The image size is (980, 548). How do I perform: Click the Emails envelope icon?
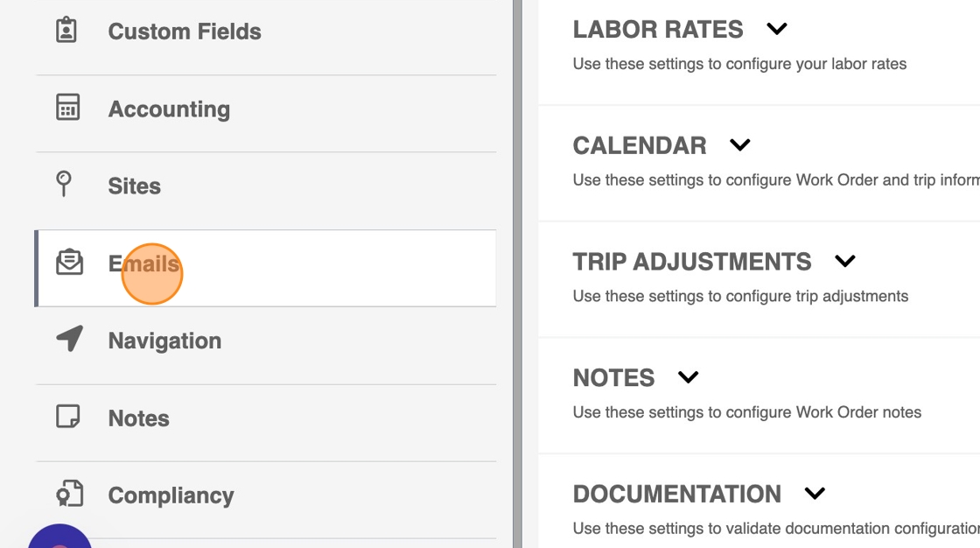(x=69, y=263)
